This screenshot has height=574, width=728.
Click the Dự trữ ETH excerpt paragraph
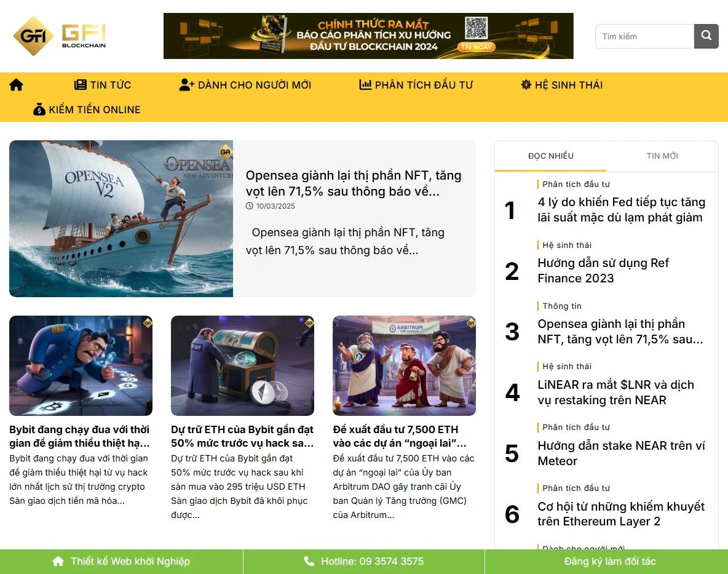(x=239, y=487)
